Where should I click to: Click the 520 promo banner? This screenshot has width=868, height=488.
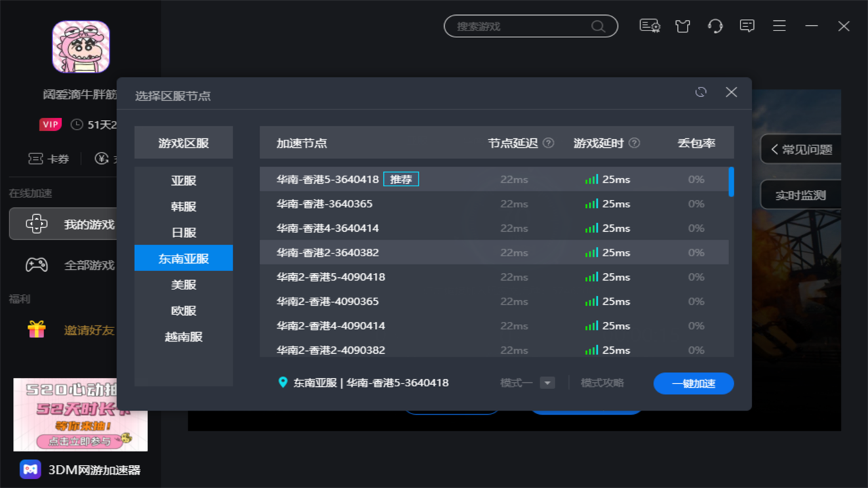point(81,415)
